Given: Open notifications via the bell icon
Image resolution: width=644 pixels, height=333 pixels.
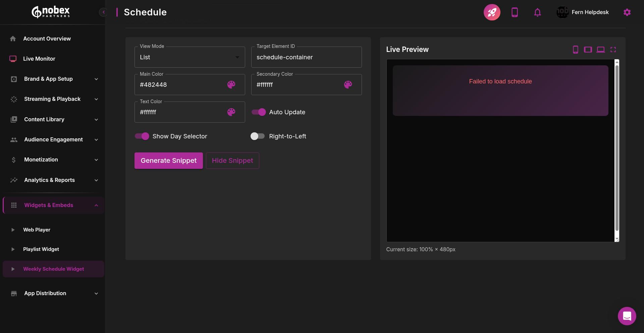Looking at the screenshot, I should point(537,12).
